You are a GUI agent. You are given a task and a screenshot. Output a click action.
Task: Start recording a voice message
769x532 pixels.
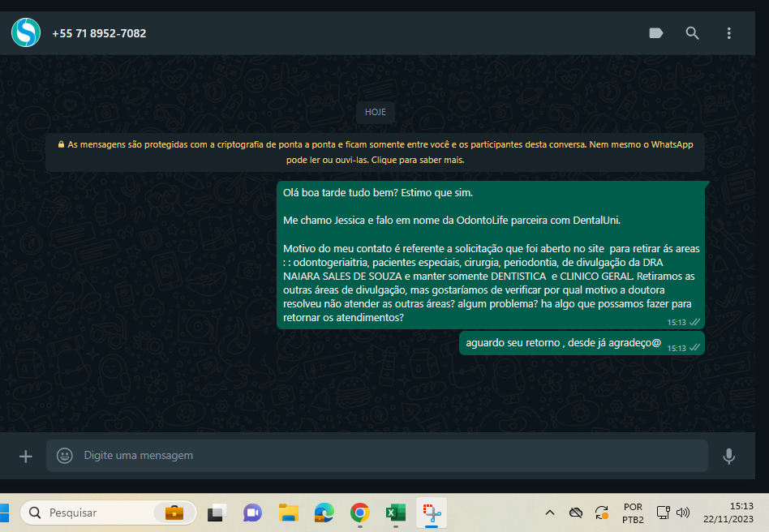(728, 456)
